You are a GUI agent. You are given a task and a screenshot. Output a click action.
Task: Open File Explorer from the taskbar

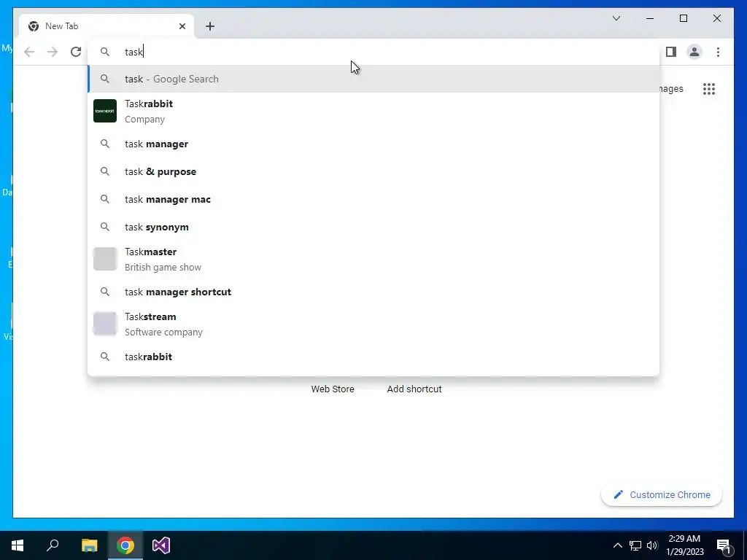(89, 545)
